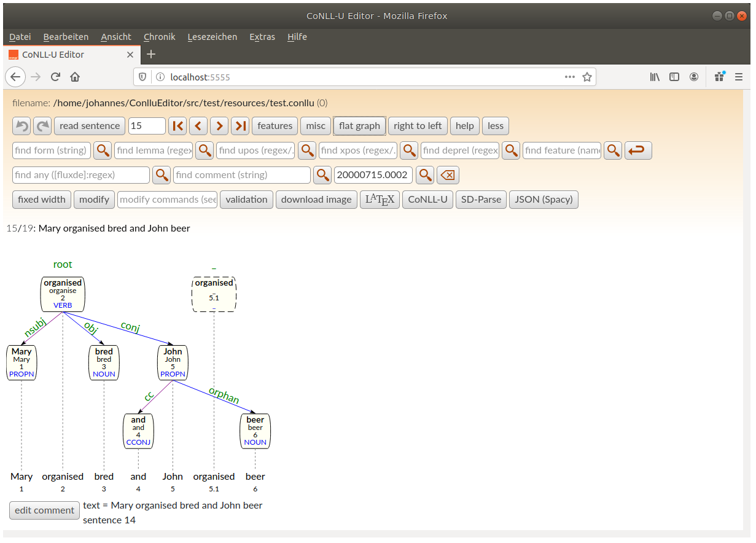This screenshot has width=756, height=543.
Task: Search by xpos magnifier icon
Action: (409, 150)
